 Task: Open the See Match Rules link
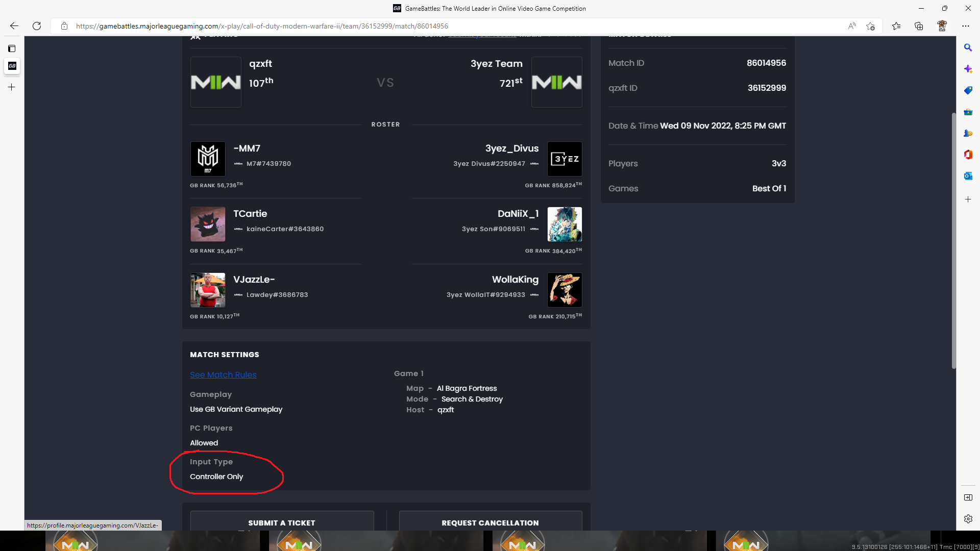coord(223,374)
